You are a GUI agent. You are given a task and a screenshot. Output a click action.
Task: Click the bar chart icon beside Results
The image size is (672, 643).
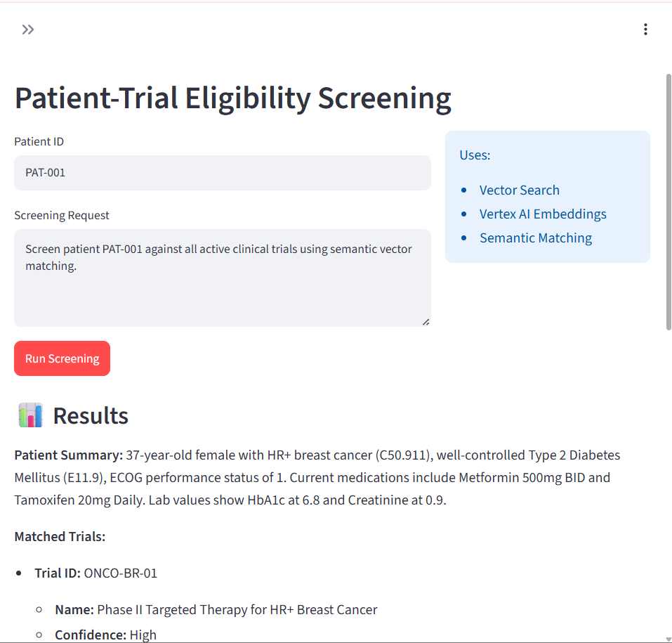(30, 415)
